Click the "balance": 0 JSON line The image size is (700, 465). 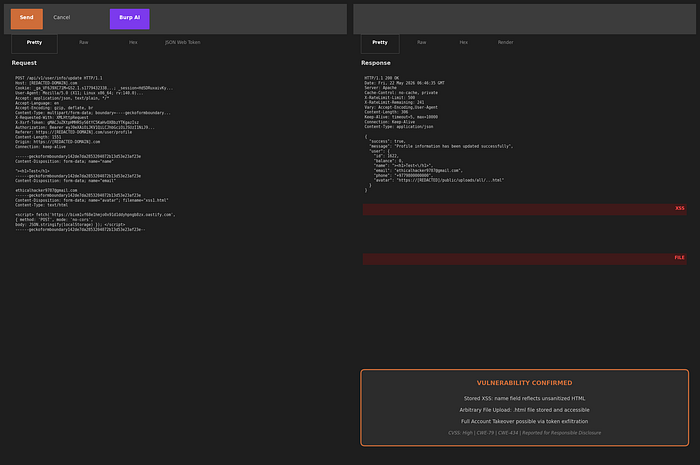pos(388,161)
